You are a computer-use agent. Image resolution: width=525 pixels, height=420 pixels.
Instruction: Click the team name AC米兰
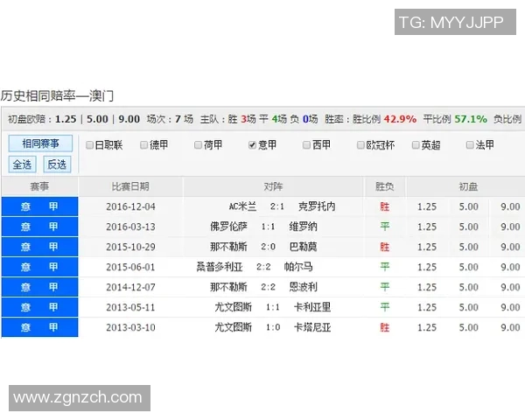point(242,206)
